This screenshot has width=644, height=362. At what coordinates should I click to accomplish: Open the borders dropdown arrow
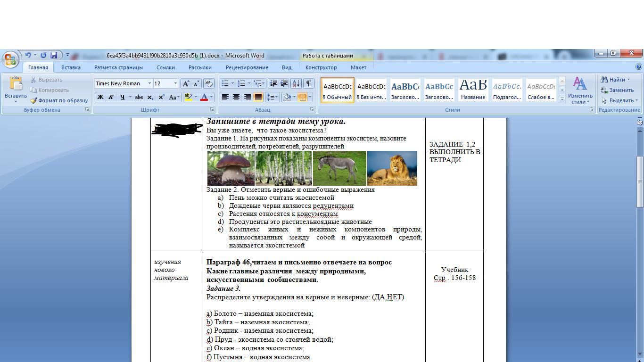(x=310, y=97)
